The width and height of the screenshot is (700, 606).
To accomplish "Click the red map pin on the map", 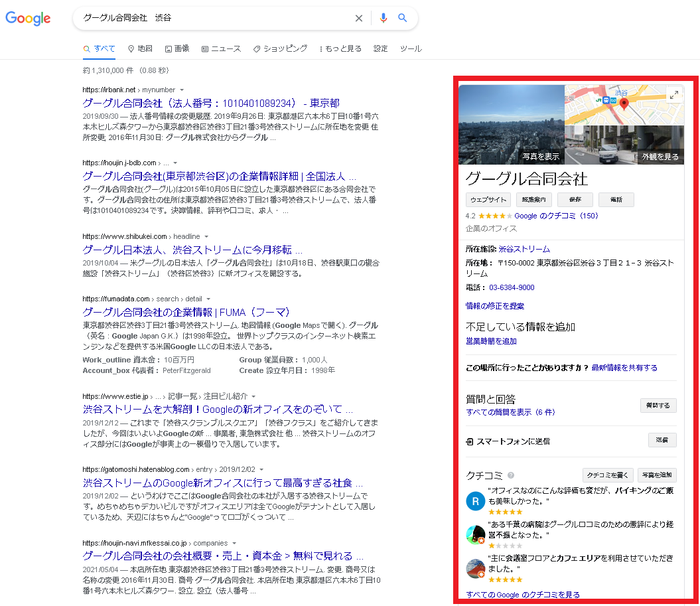I will coord(624,104).
